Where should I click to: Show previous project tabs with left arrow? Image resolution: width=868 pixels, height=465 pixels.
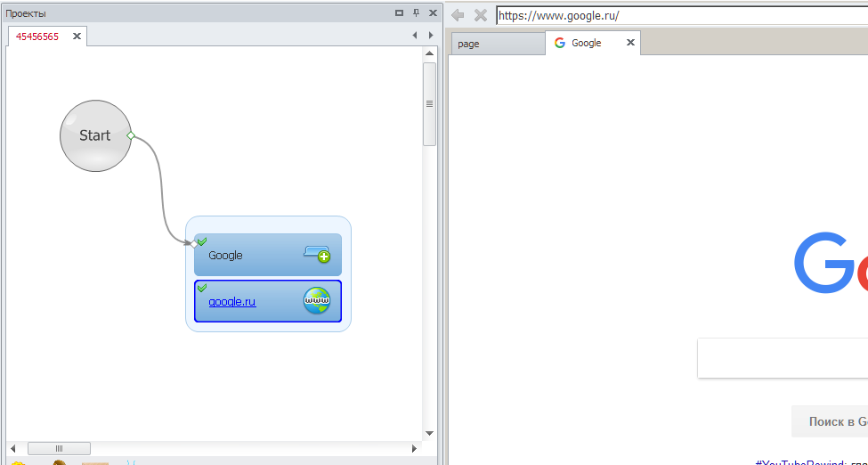pyautogui.click(x=415, y=36)
